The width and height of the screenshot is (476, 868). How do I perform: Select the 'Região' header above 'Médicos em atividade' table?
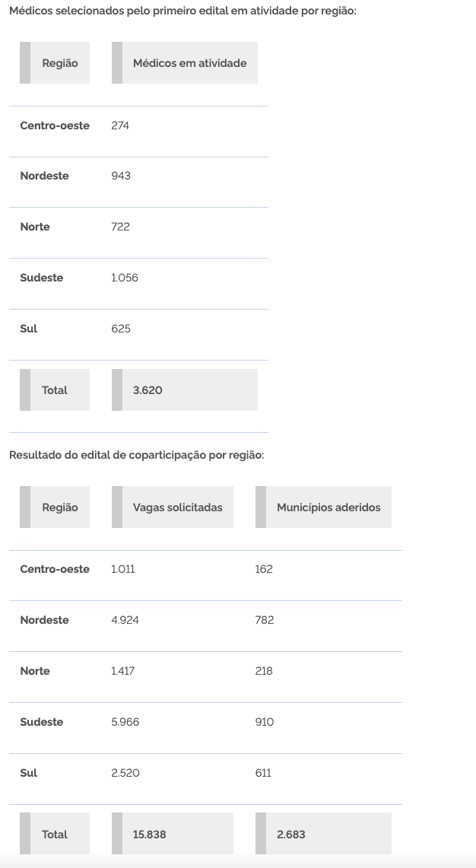[x=59, y=63]
